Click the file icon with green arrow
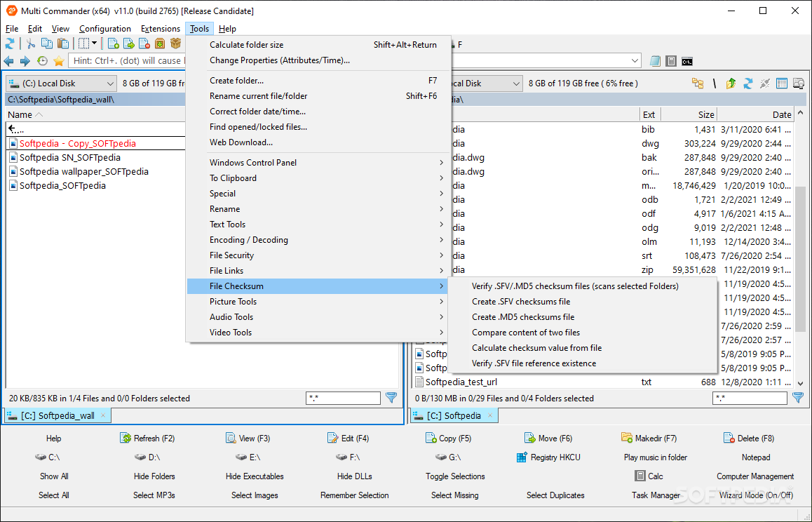Viewport: 812px width, 522px height. [128, 44]
